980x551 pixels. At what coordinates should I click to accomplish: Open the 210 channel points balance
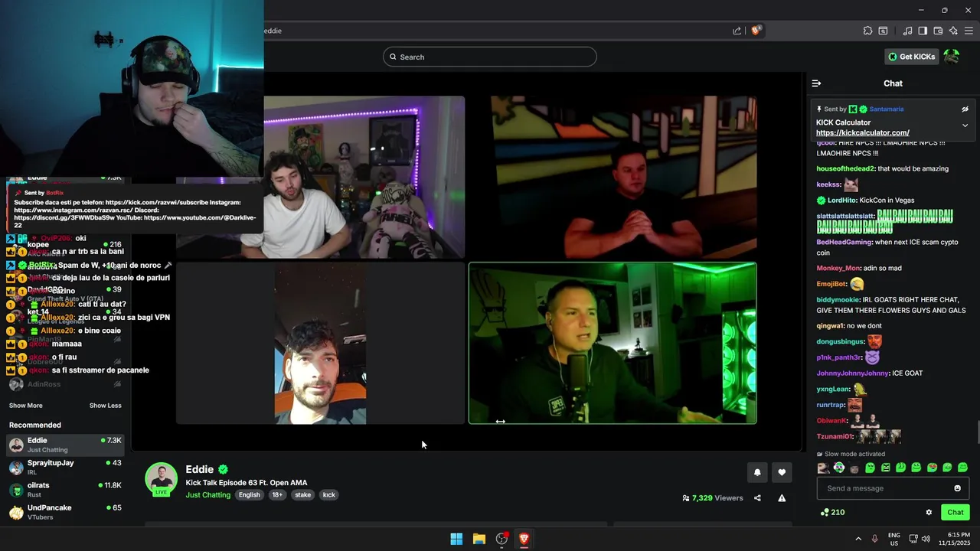pyautogui.click(x=832, y=513)
